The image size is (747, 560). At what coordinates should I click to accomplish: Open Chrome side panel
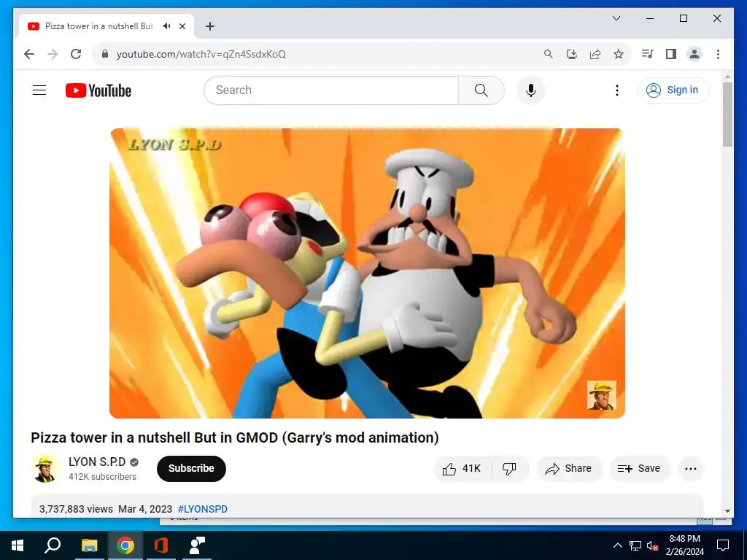[x=671, y=54]
